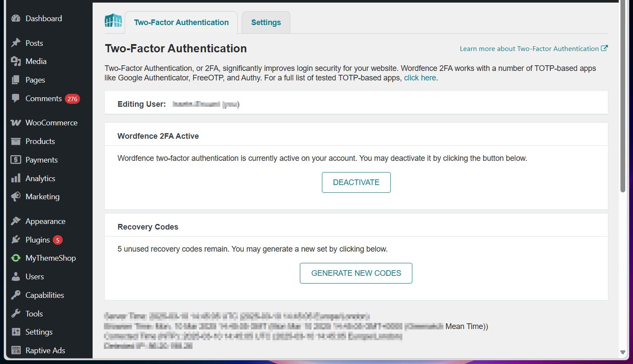Open the WooCommerce menu

click(51, 122)
